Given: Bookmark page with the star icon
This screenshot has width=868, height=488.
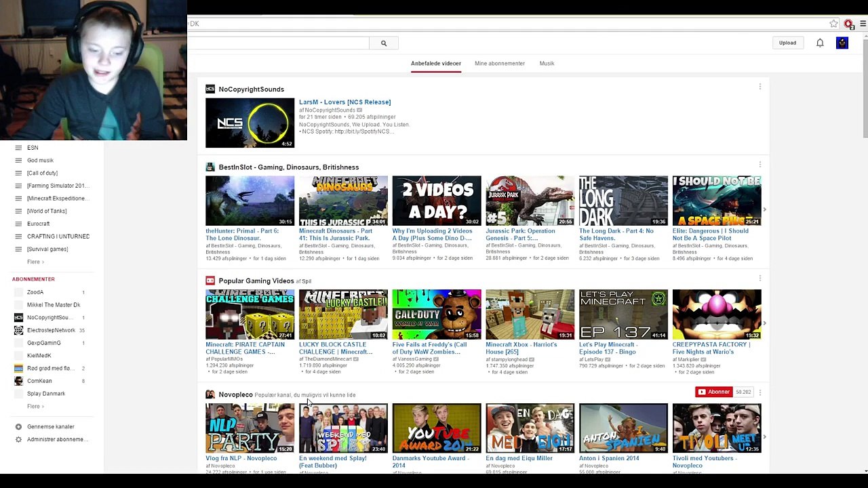Looking at the screenshot, I should pos(833,24).
